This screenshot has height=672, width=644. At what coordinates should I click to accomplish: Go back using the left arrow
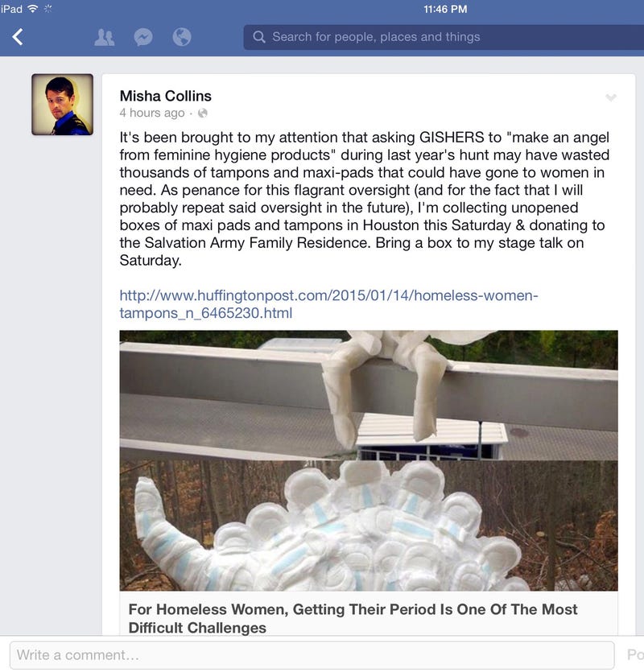click(18, 37)
